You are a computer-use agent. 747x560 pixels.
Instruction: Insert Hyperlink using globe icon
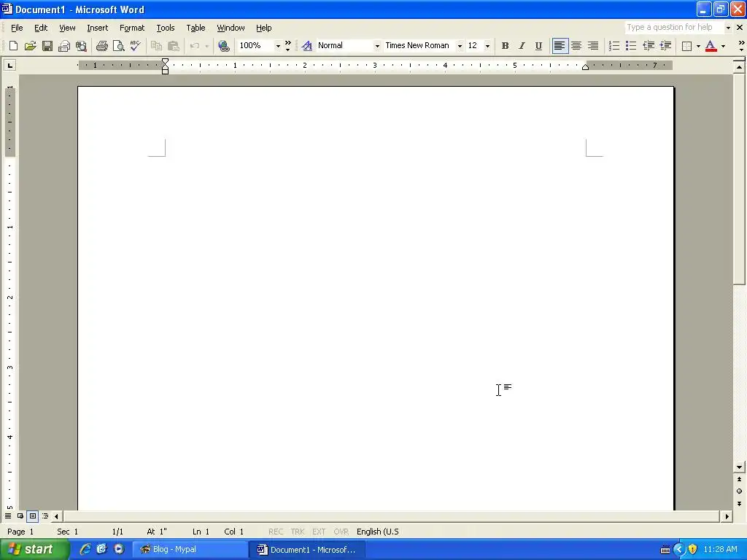point(223,46)
